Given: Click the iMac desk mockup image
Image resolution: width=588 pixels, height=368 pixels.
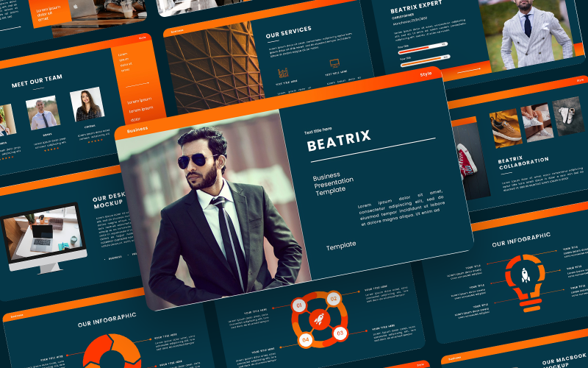Looking at the screenshot, I should pyautogui.click(x=43, y=237).
